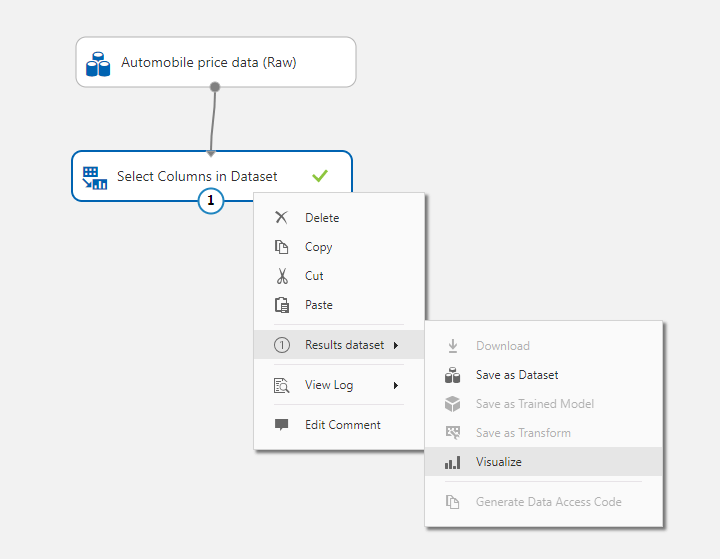Choose Copy from the context menu
Image resolution: width=720 pixels, height=559 pixels.
(x=339, y=247)
